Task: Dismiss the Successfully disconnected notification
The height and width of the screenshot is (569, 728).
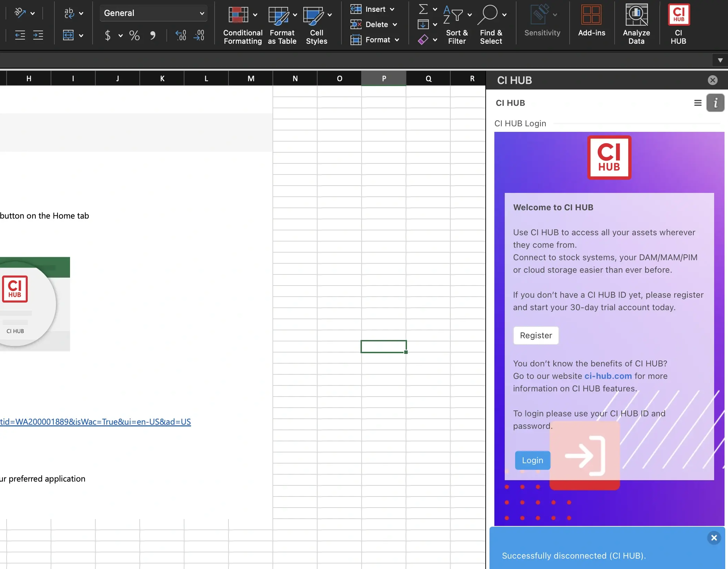Action: point(714,538)
